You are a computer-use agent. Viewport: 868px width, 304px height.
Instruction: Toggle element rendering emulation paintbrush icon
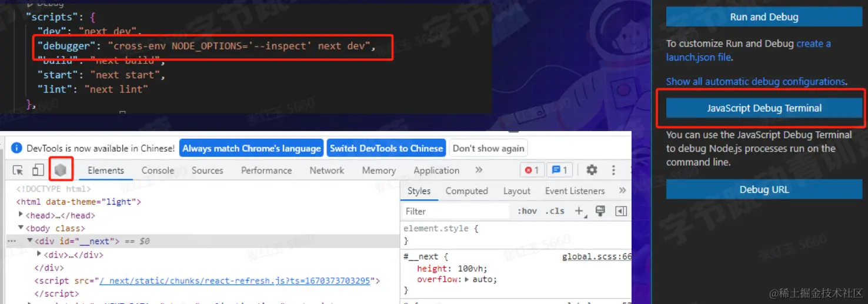[600, 211]
